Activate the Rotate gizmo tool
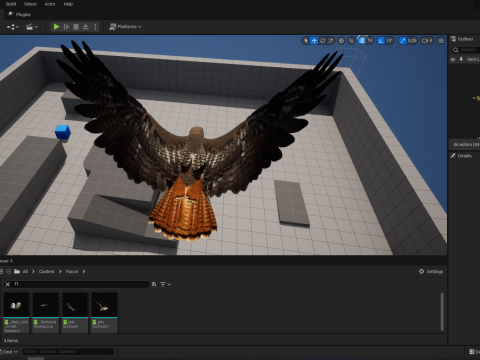The width and height of the screenshot is (480, 360). coord(322,41)
